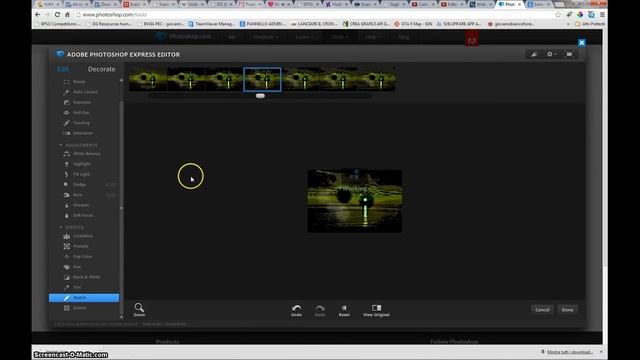Select the Highlight adjustment
640x360 pixels.
(78, 164)
